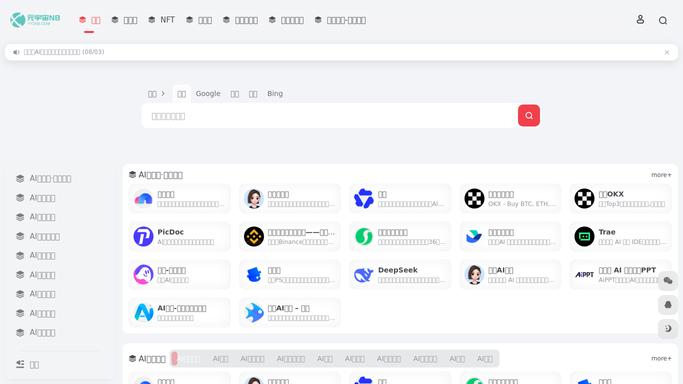Toggle dark mode with the moon icon
Viewport: 683px width, 384px height.
click(x=668, y=329)
